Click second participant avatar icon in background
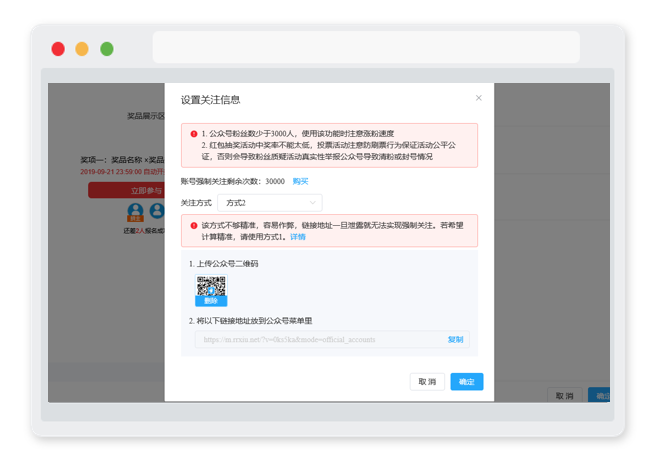 pyautogui.click(x=157, y=211)
